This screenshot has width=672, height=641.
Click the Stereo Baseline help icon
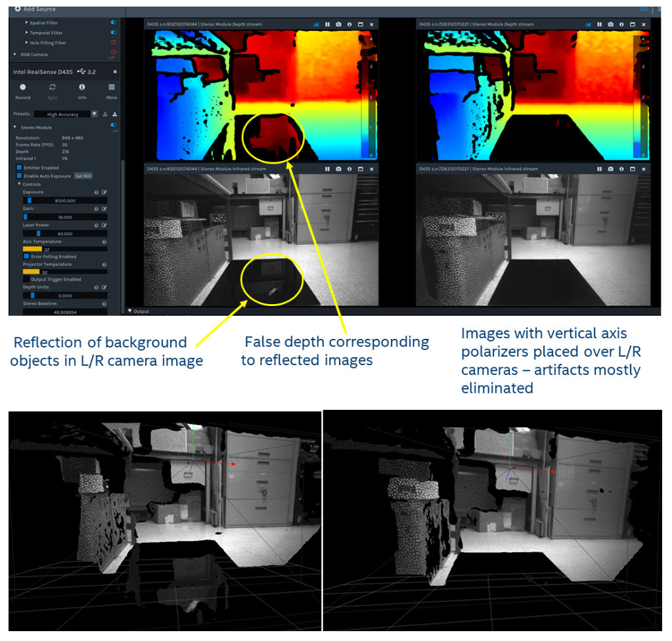point(104,304)
